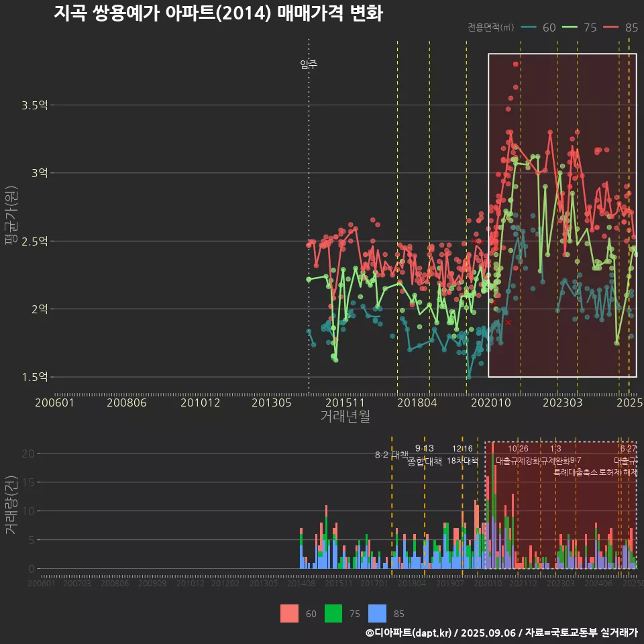Image resolution: width=644 pixels, height=644 pixels.
Task: Click the volume chart's '201408' x-axis label
Action: coord(301,583)
